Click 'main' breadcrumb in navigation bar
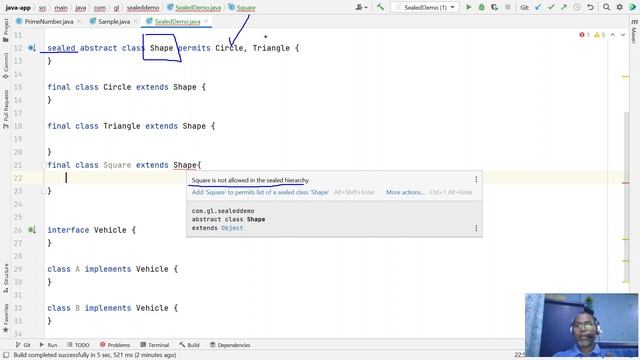 coord(61,7)
